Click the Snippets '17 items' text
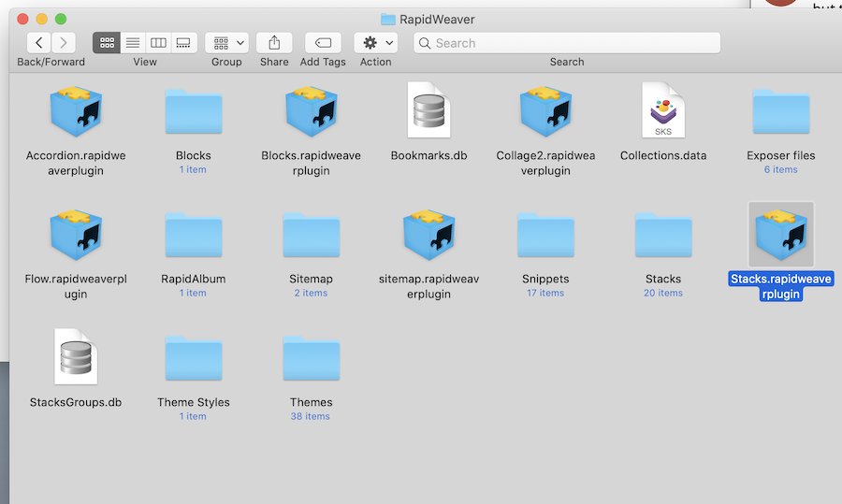The width and height of the screenshot is (842, 504). click(545, 293)
